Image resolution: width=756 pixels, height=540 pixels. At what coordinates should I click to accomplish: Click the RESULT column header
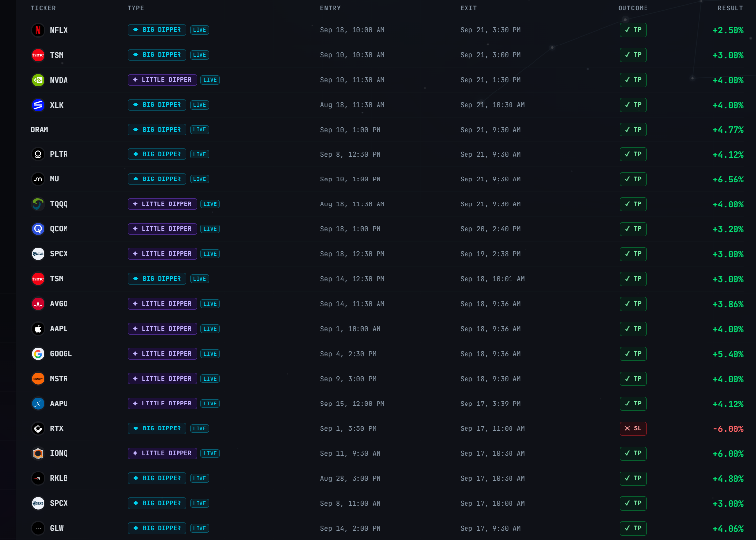(731, 8)
